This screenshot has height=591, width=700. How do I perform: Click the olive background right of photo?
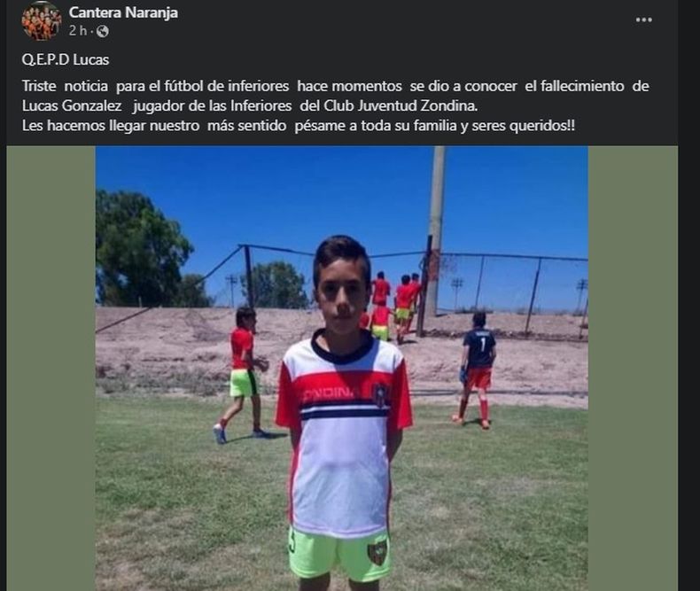click(633, 369)
